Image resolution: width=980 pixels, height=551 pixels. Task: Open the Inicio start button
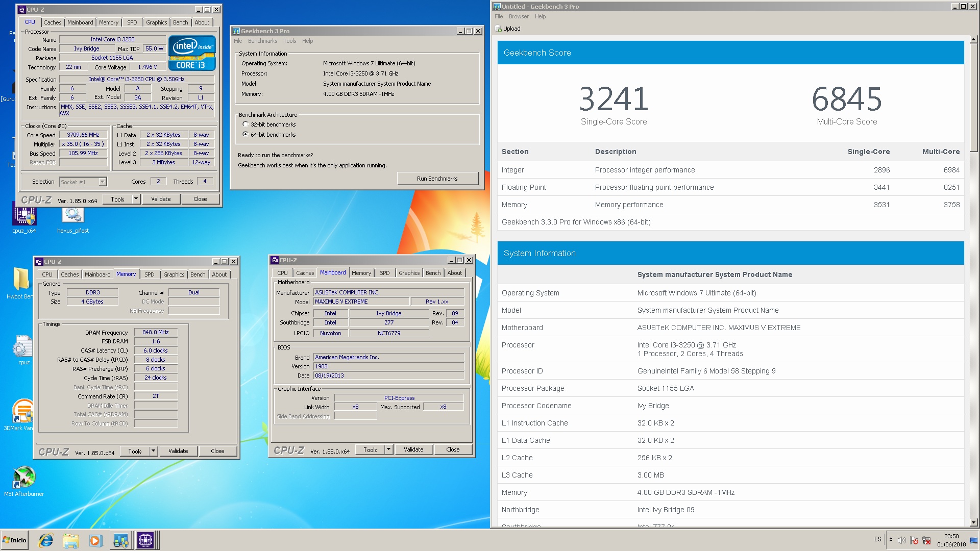coord(15,540)
